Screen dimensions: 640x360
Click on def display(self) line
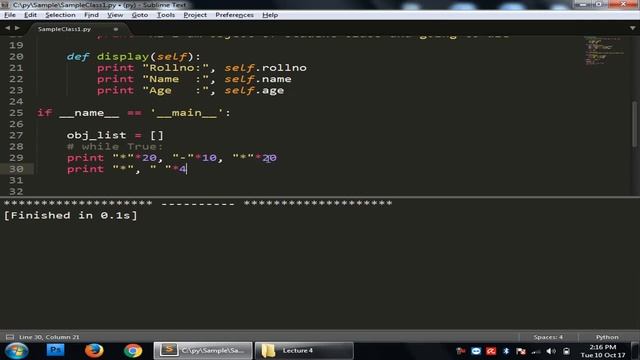pos(134,56)
